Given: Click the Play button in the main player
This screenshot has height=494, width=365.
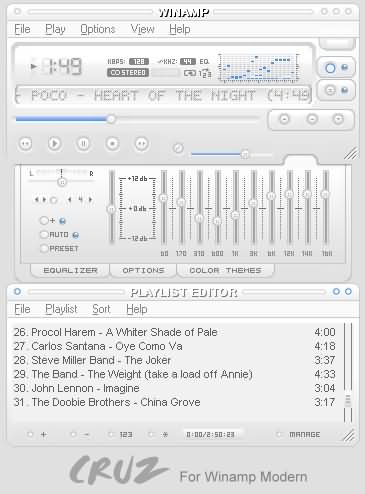Looking at the screenshot, I should 54,144.
